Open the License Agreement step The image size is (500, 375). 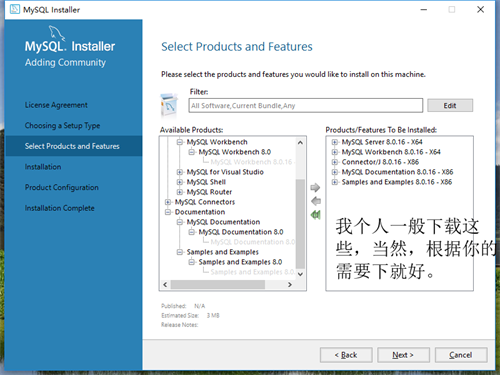(x=56, y=105)
